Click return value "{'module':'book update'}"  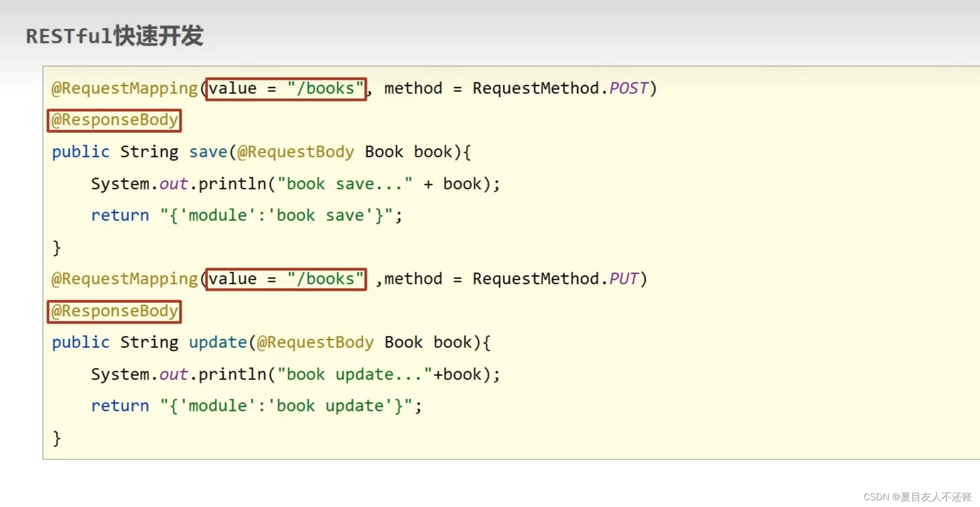tap(287, 406)
